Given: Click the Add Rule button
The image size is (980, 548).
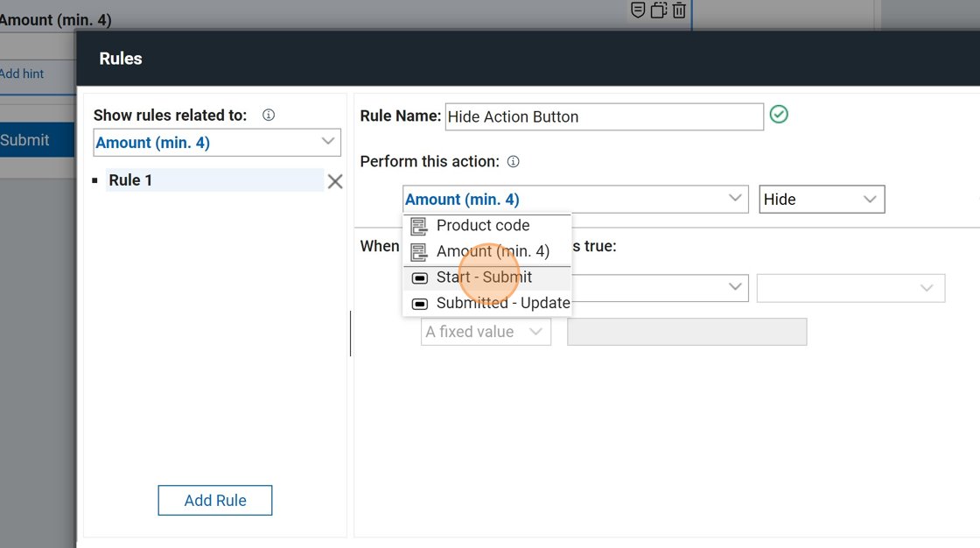Looking at the screenshot, I should [x=215, y=501].
